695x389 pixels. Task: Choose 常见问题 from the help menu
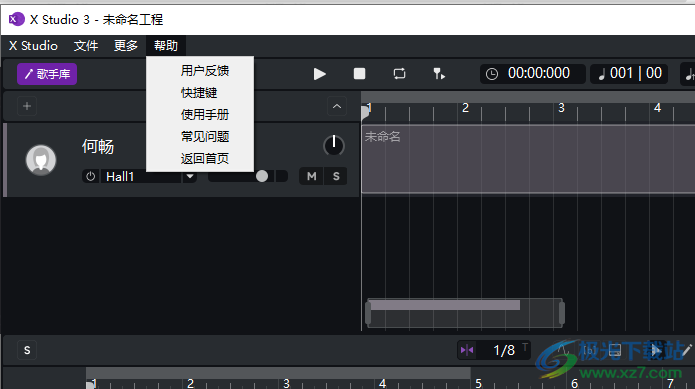coord(205,136)
